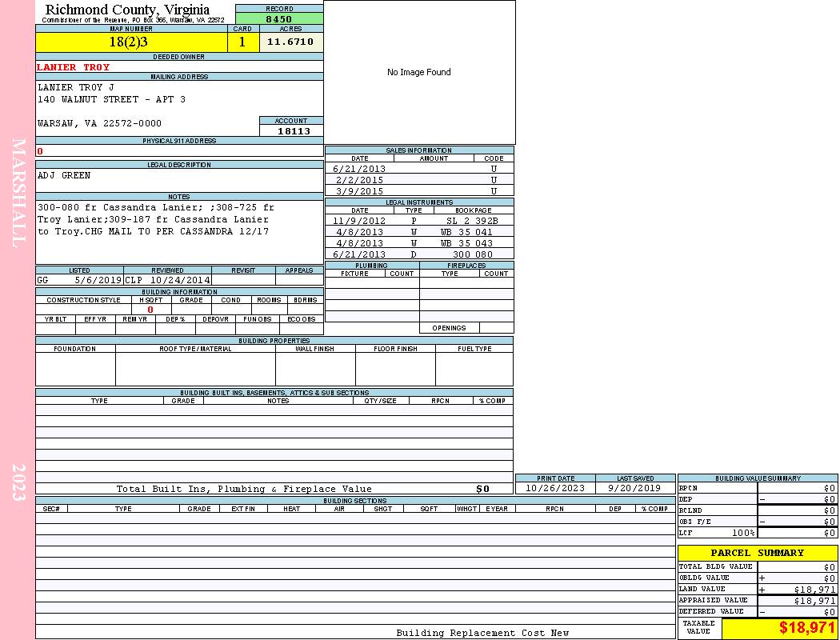Click the legal instrument SL 2 392B entry
This screenshot has width=840, height=640.
coord(472,220)
